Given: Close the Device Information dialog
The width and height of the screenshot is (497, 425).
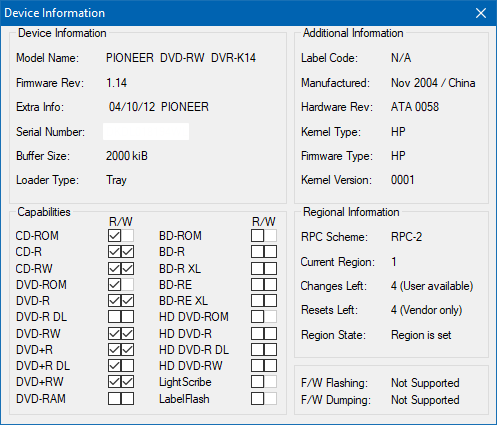Looking at the screenshot, I should click(481, 13).
